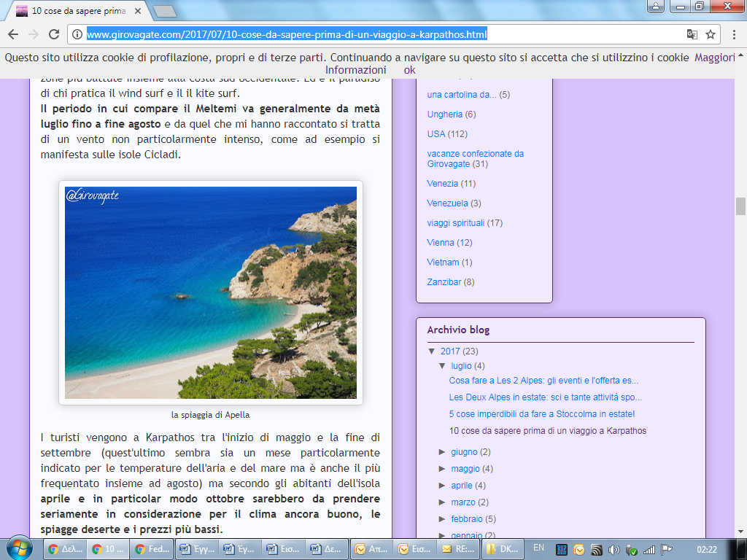This screenshot has height=560, width=747.
Task: Open a new browser tab
Action: click(x=166, y=11)
